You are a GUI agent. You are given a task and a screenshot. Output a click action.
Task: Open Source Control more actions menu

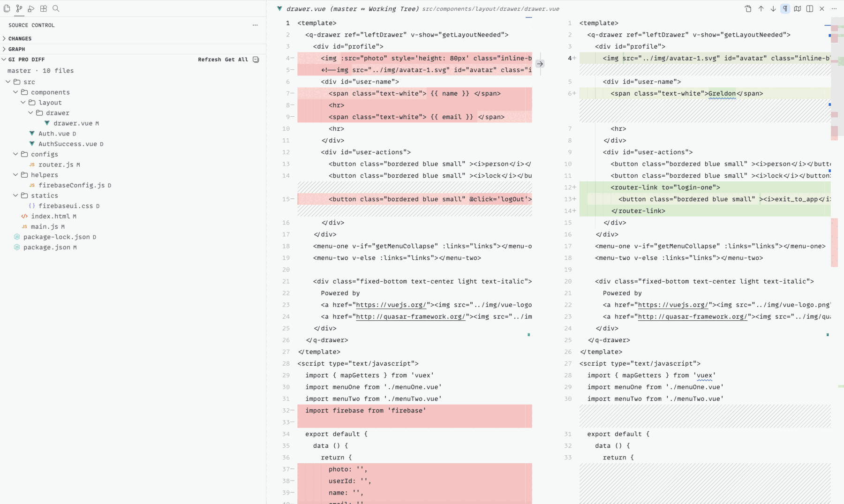pos(255,25)
